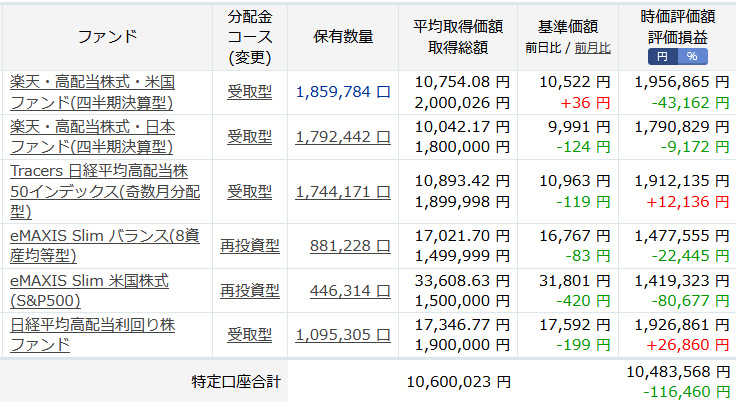Image resolution: width=736 pixels, height=402 pixels.
Task: Select base price 10,522 円
Action: coord(575,82)
